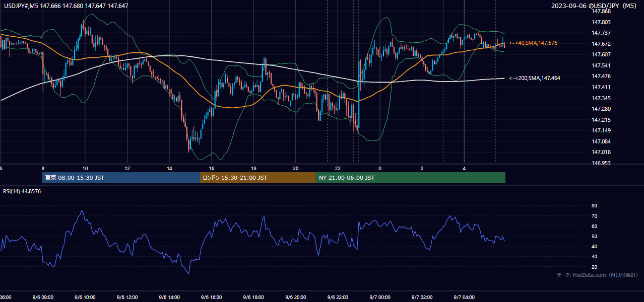The height and width of the screenshot is (302, 644).
Task: Click price axis label 147.215
Action: tap(602, 120)
